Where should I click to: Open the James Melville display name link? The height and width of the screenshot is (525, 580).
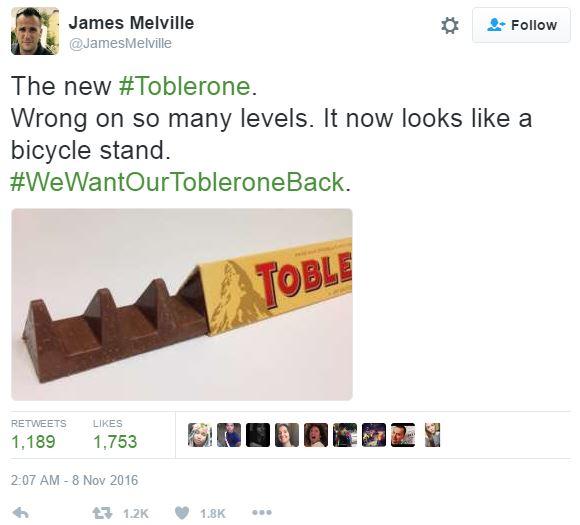131,23
